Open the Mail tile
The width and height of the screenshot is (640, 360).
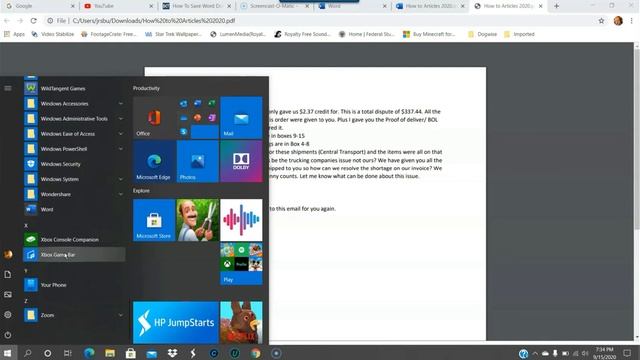[x=241, y=118]
